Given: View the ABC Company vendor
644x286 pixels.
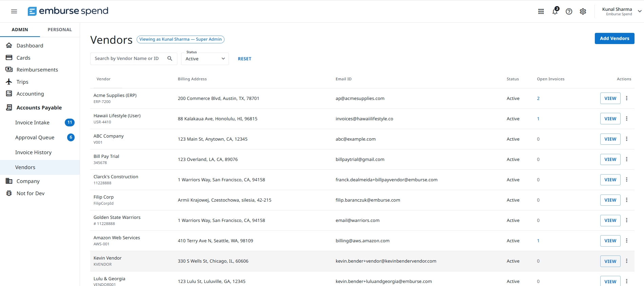Looking at the screenshot, I should point(610,139).
